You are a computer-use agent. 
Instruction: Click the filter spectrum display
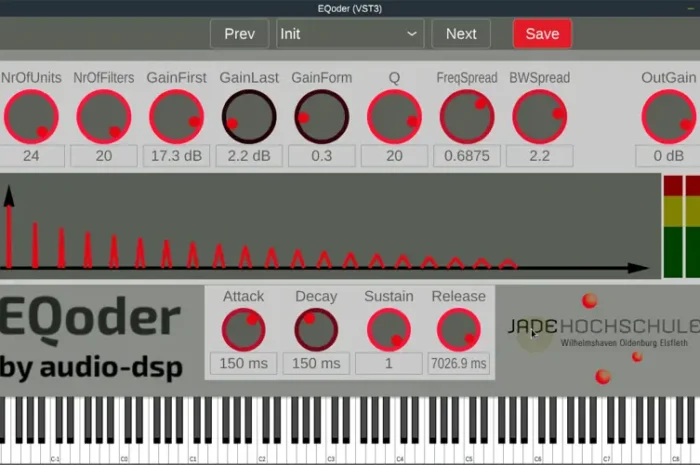point(329,227)
